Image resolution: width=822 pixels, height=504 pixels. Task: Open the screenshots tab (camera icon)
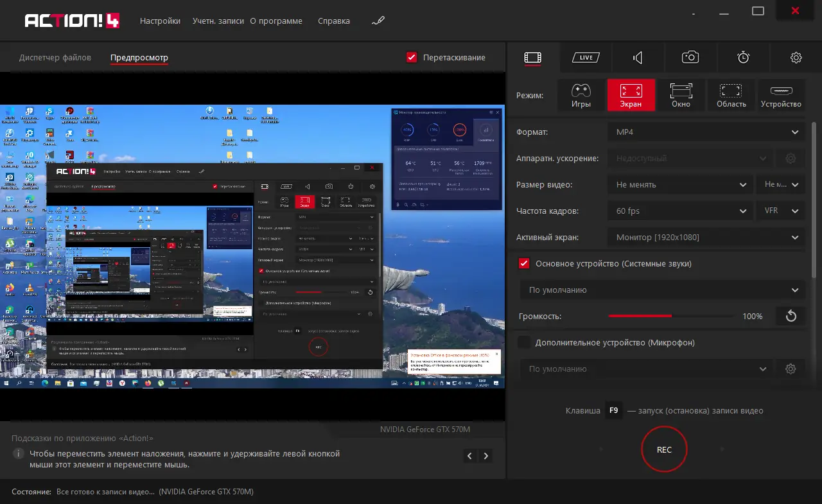[x=690, y=58]
